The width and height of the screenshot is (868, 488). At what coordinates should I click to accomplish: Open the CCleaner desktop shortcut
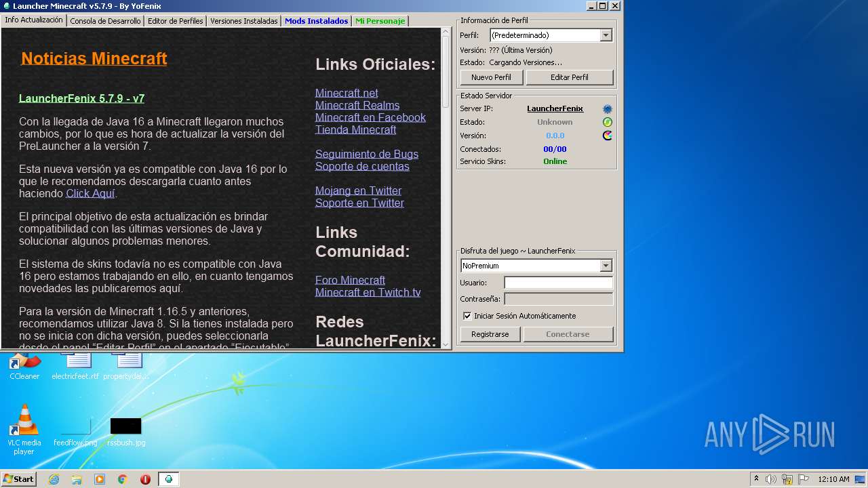coord(24,367)
